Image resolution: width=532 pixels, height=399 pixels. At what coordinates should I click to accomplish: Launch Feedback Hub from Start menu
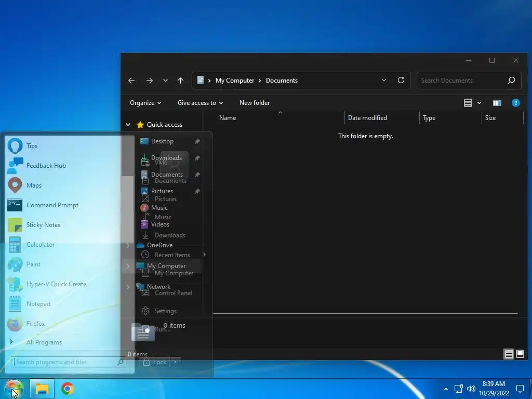(x=63, y=166)
